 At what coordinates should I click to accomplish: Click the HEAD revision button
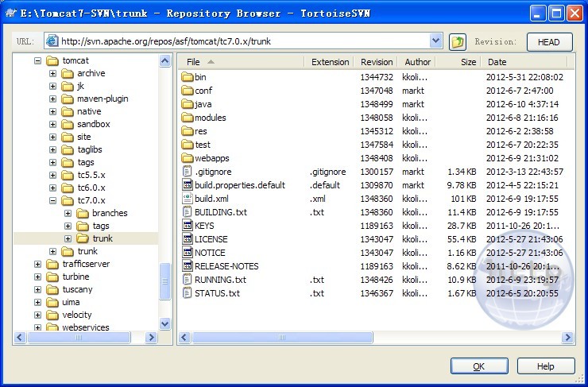click(x=548, y=42)
